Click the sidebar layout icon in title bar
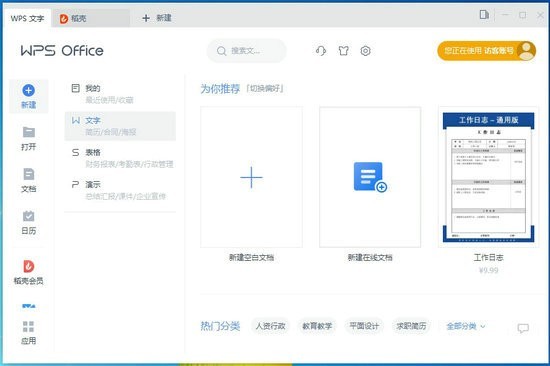Image resolution: width=550 pixels, height=366 pixels. point(484,14)
